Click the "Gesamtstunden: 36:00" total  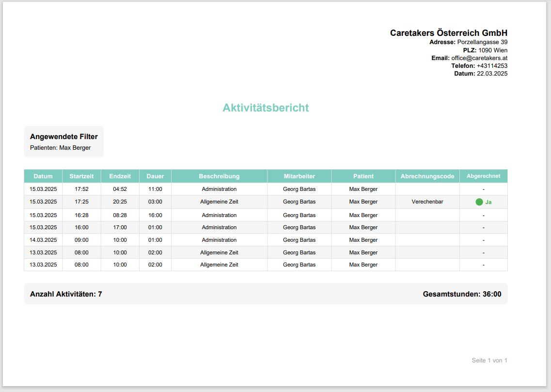click(x=462, y=294)
